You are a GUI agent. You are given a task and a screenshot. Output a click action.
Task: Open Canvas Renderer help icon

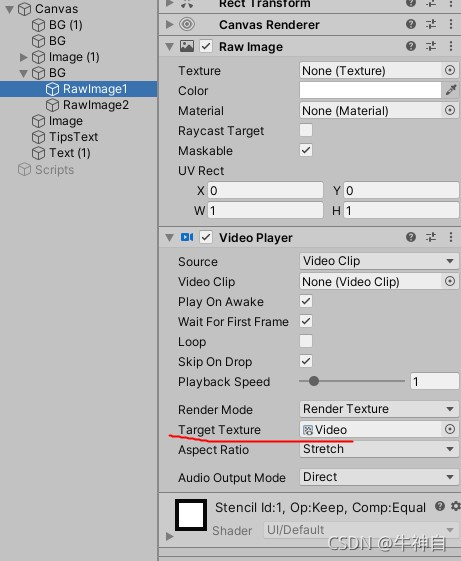pyautogui.click(x=411, y=24)
